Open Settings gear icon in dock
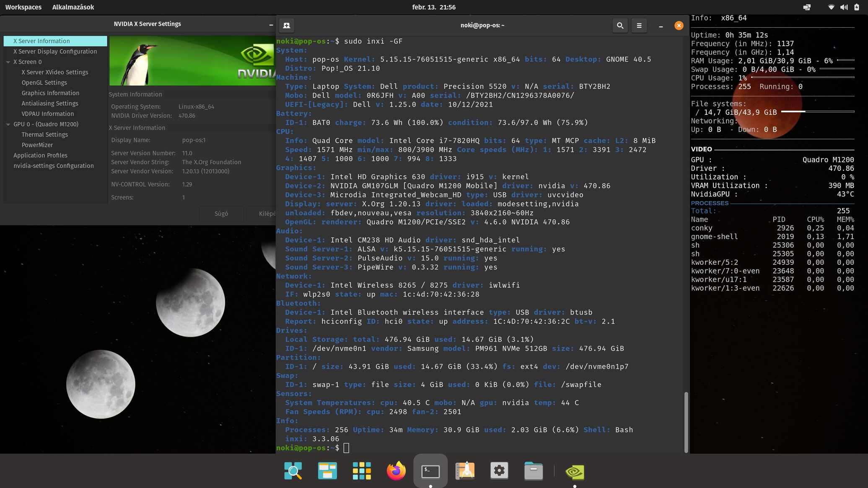 [x=499, y=471]
